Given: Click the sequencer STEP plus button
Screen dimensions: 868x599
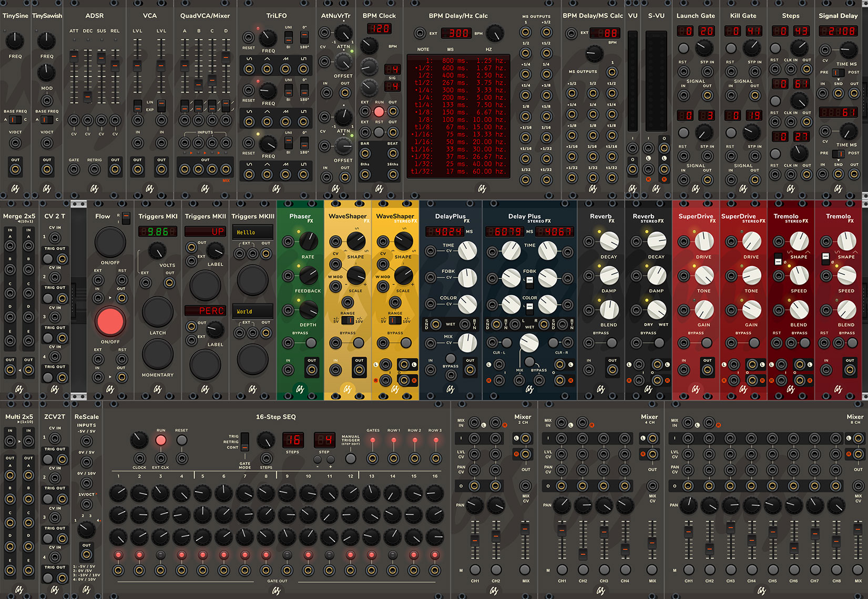Looking at the screenshot, I should point(331,459).
